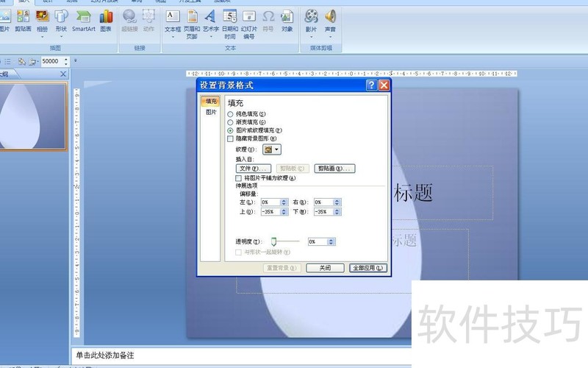
Task: Select Picture or texture fill (图片或纹理填充)
Action: (x=230, y=130)
